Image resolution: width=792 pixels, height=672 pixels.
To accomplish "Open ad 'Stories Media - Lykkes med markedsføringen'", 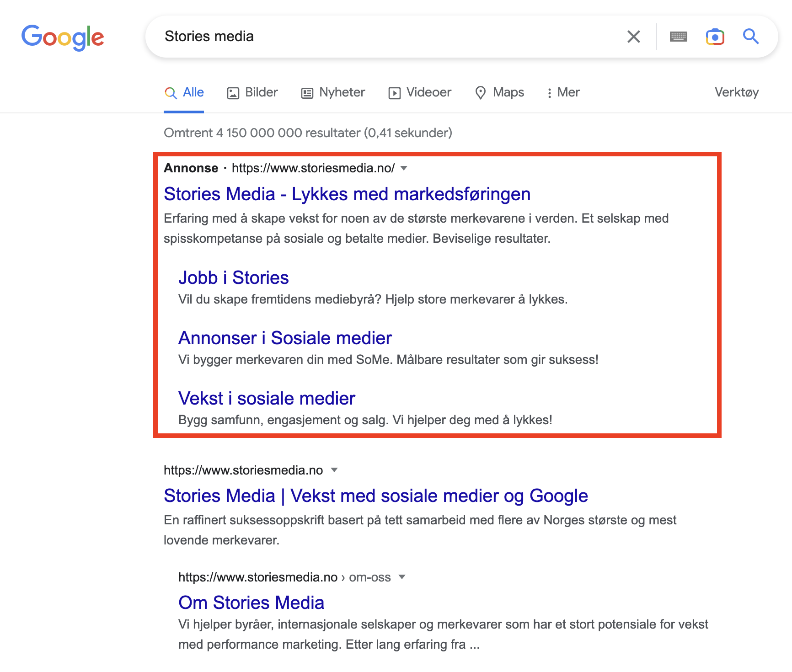I will tap(347, 194).
